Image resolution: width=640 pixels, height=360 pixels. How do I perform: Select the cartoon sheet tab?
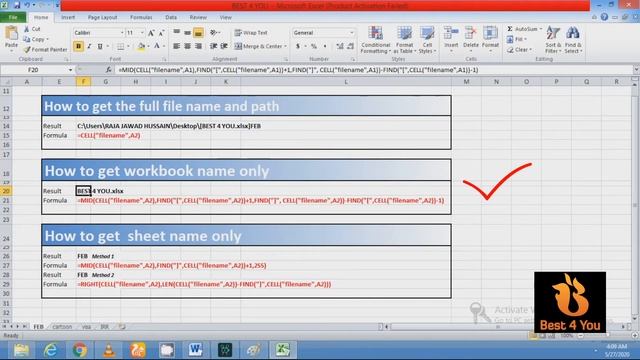pyautogui.click(x=62, y=327)
